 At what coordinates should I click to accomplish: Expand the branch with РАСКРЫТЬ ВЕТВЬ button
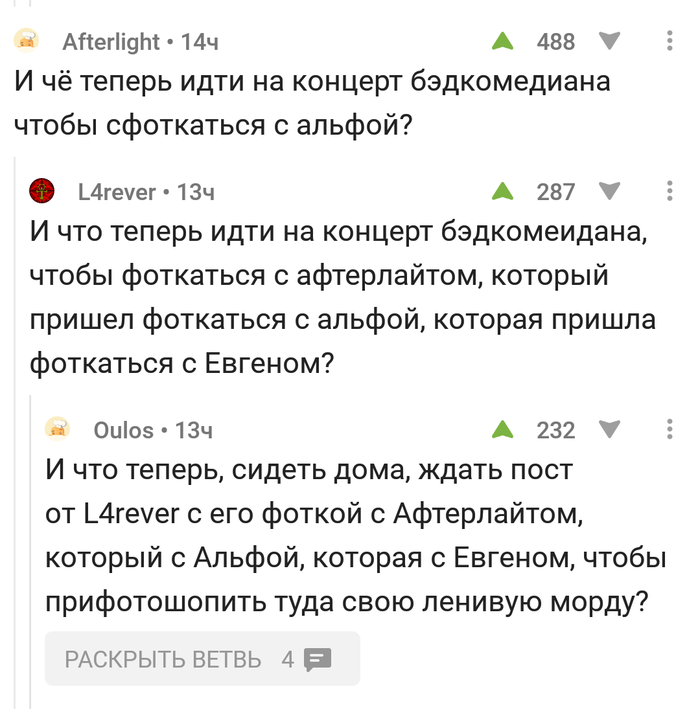(202, 659)
